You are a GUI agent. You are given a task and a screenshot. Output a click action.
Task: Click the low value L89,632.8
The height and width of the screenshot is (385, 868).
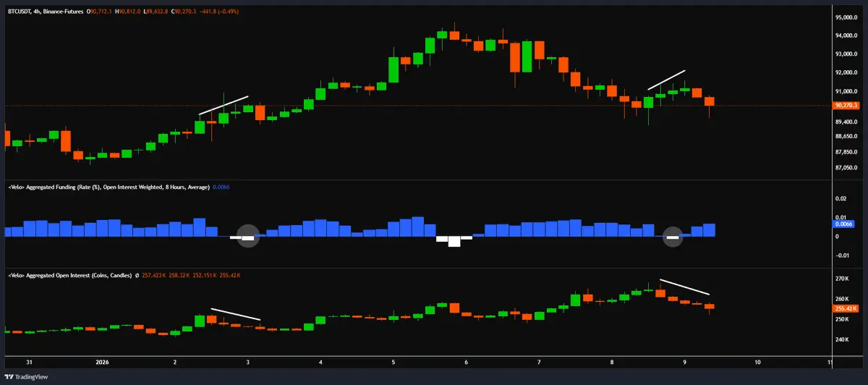click(157, 12)
